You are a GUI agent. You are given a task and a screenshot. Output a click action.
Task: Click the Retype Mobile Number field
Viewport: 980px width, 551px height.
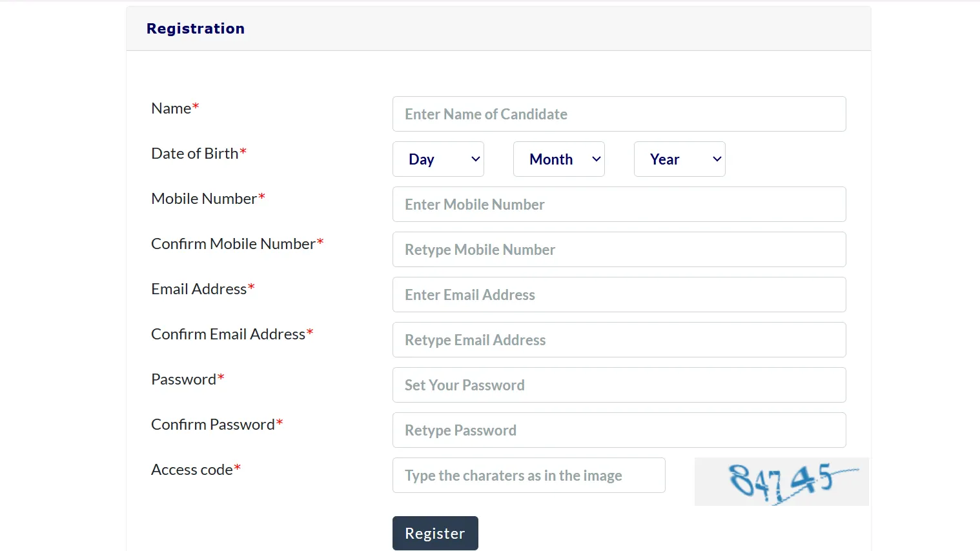(618, 249)
